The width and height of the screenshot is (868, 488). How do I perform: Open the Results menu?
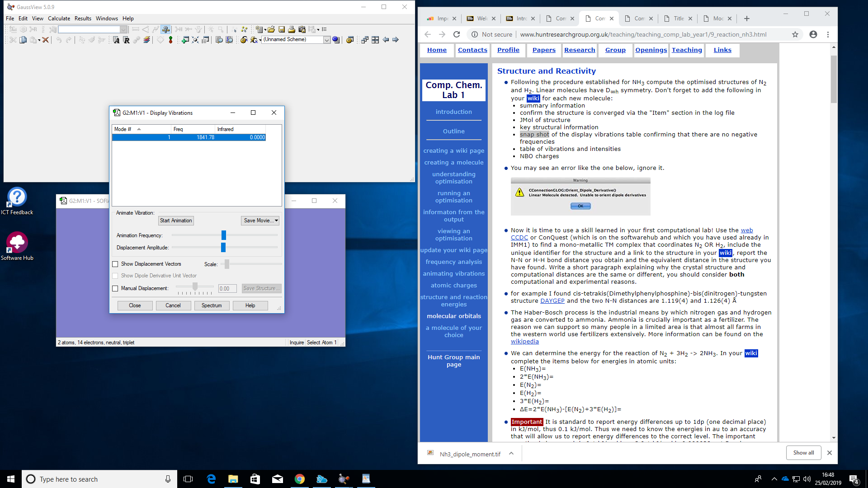tap(83, 19)
